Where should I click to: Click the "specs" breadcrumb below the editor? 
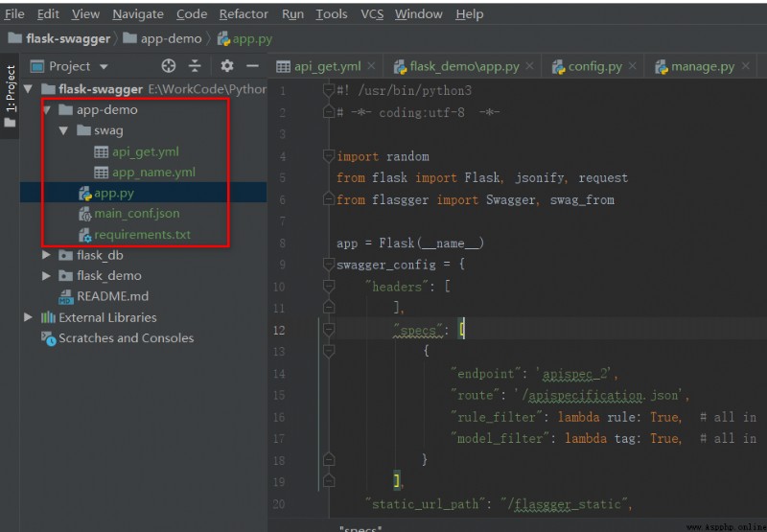[360, 528]
